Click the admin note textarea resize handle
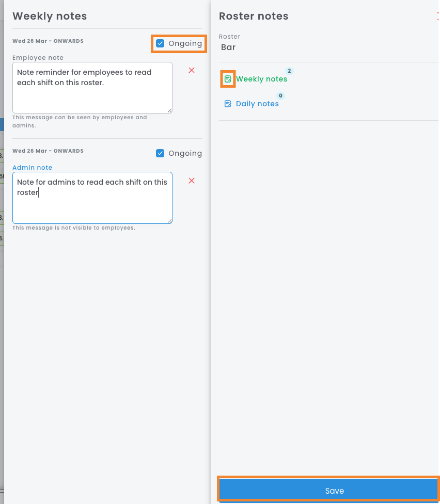Image resolution: width=440 pixels, height=504 pixels. pos(169,221)
